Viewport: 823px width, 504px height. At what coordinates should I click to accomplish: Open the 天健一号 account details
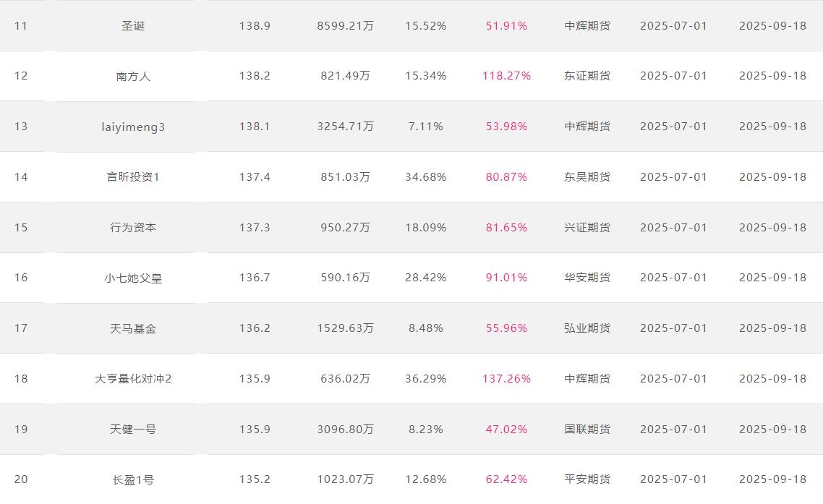[133, 430]
